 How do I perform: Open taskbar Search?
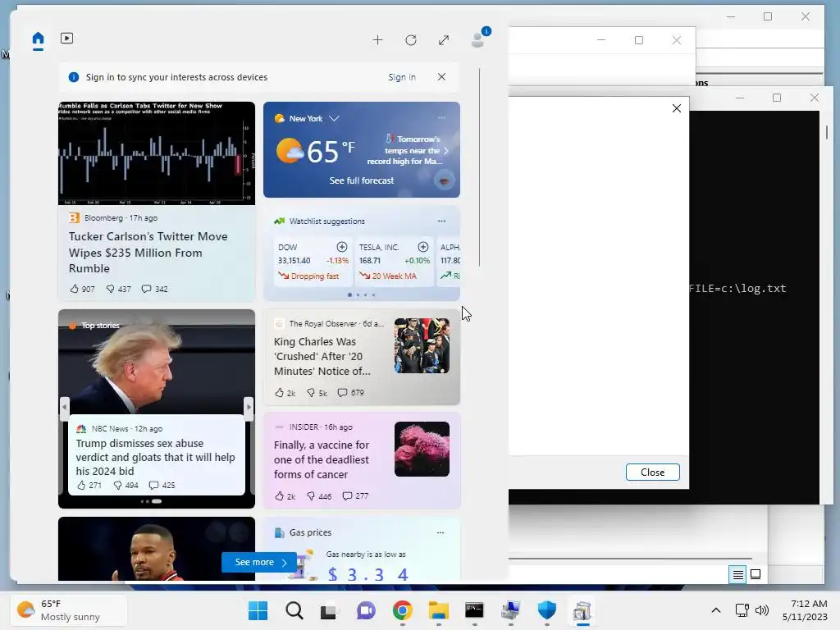294,610
